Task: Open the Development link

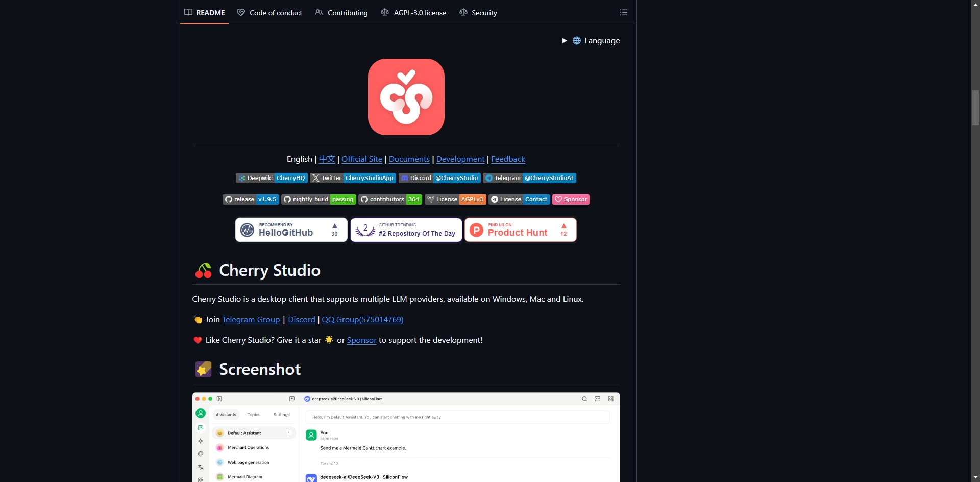Action: click(x=460, y=159)
